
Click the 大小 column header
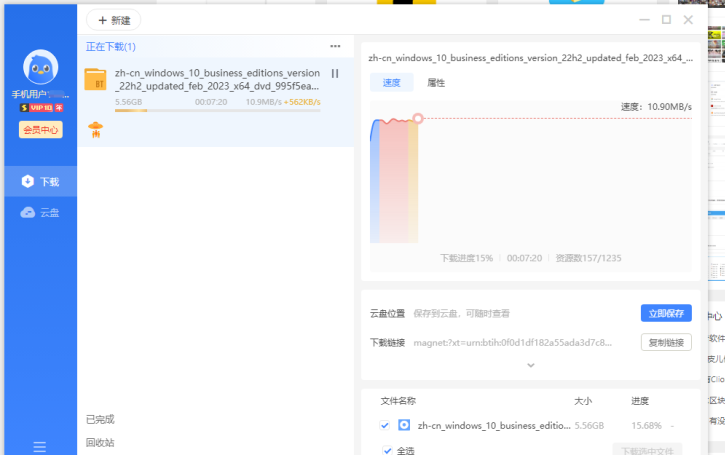pos(583,401)
